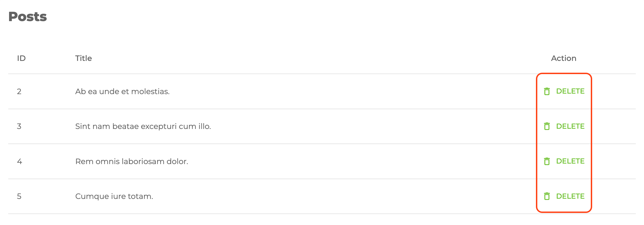Select the post title 'Sint nam beatae excepturi cum illo.'
The height and width of the screenshot is (225, 644).
coord(143,126)
